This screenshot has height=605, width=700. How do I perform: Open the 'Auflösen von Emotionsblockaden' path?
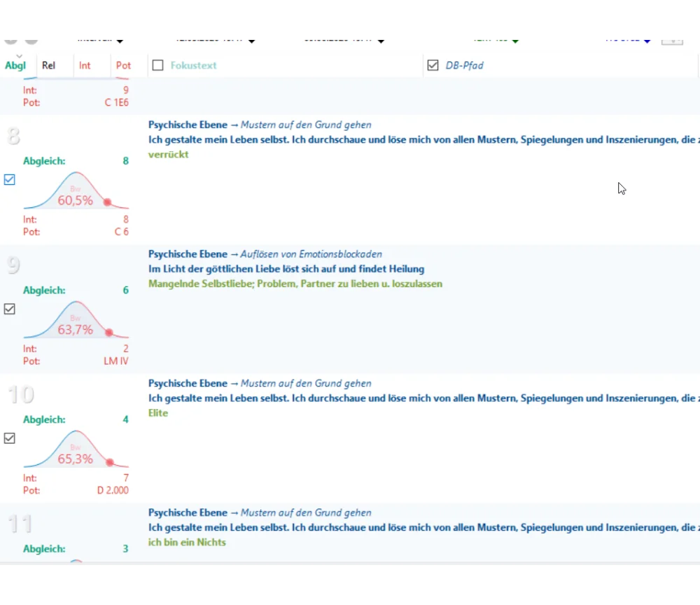(x=311, y=254)
